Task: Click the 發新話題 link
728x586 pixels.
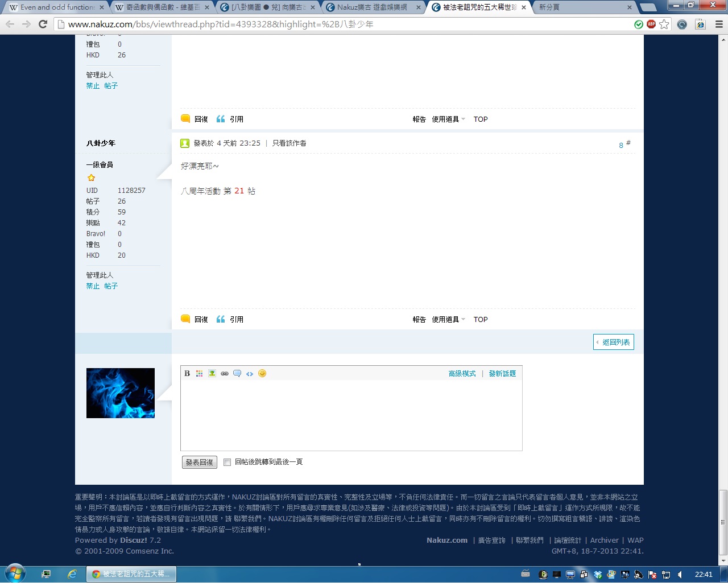Action: [x=503, y=374]
